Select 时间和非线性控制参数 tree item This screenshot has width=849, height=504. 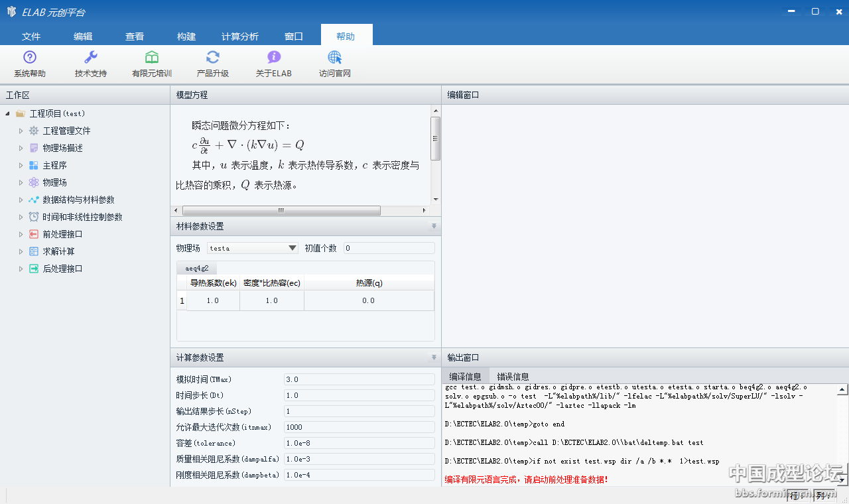pyautogui.click(x=82, y=217)
